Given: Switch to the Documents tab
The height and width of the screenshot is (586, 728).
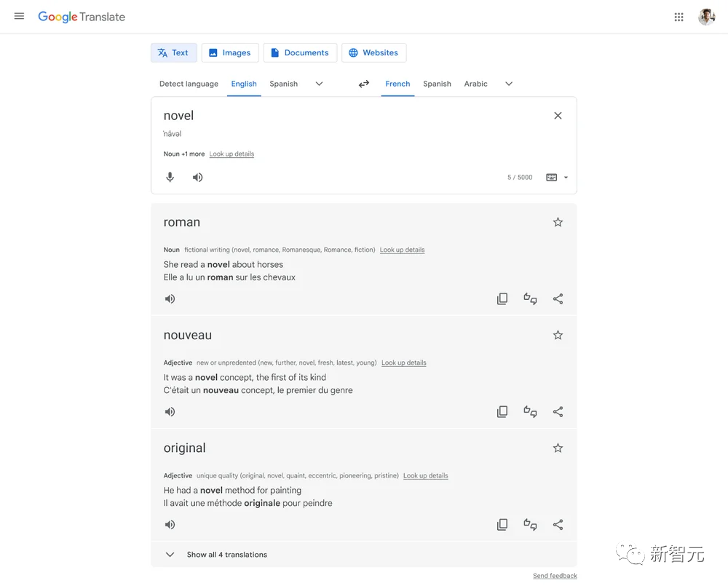Looking at the screenshot, I should coord(300,52).
